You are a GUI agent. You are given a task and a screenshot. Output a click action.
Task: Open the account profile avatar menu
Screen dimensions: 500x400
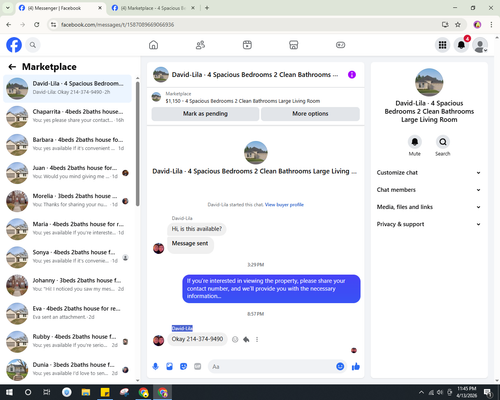480,45
